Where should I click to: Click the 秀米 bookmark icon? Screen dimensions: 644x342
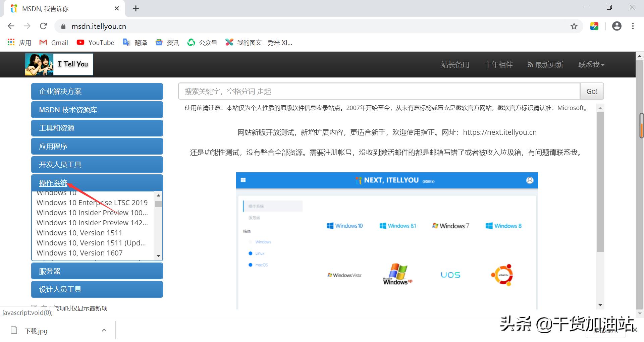(229, 42)
